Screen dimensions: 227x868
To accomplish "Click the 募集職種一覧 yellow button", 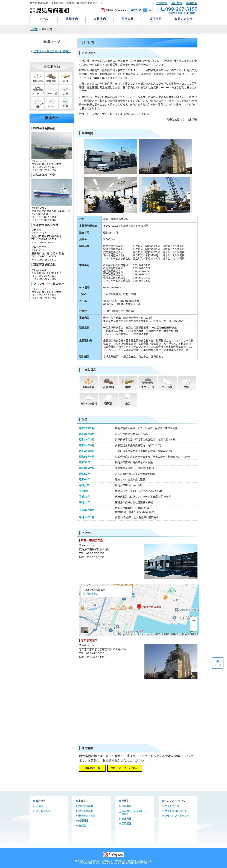I will (x=92, y=768).
